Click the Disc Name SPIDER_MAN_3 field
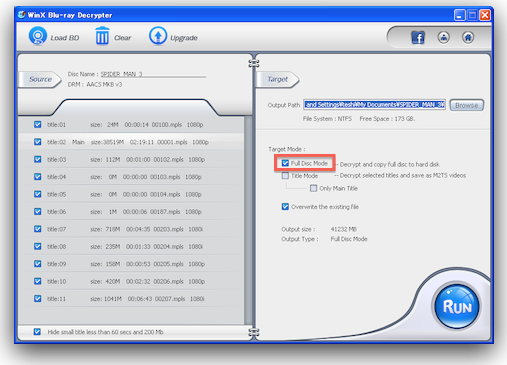 tap(153, 74)
